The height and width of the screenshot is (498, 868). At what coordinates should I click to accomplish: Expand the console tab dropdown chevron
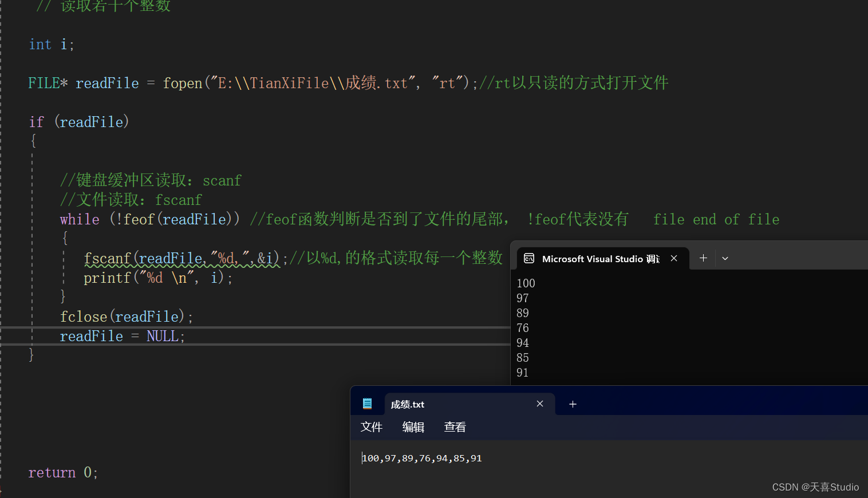725,259
